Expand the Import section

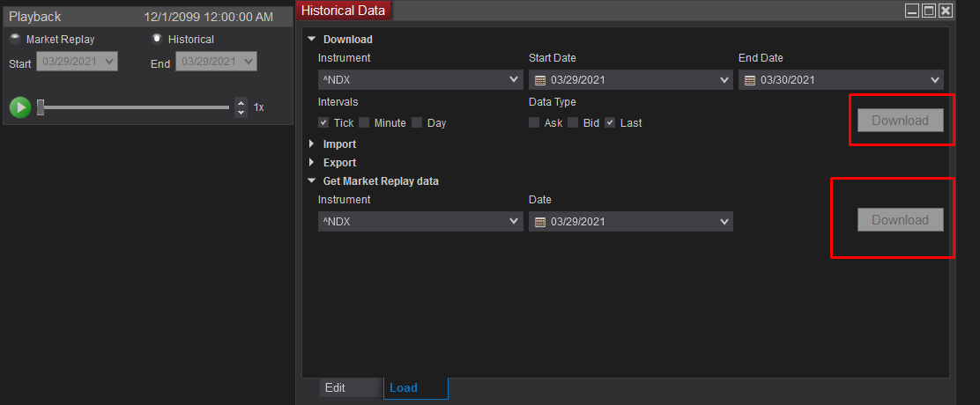(312, 144)
